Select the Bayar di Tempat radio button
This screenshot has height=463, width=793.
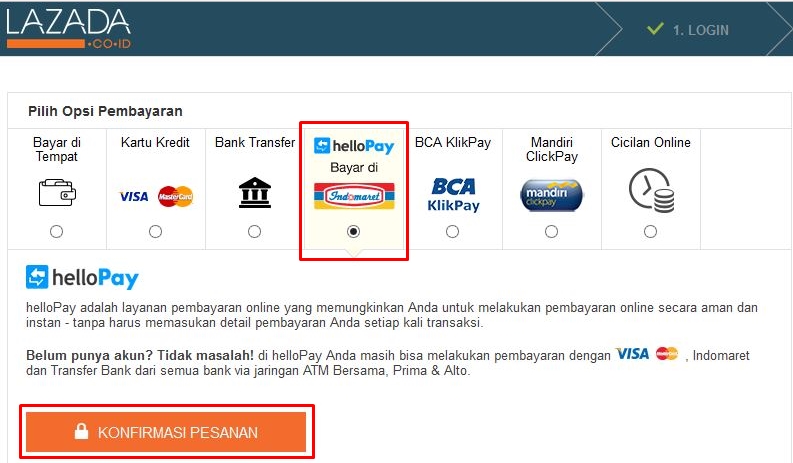click(x=57, y=231)
